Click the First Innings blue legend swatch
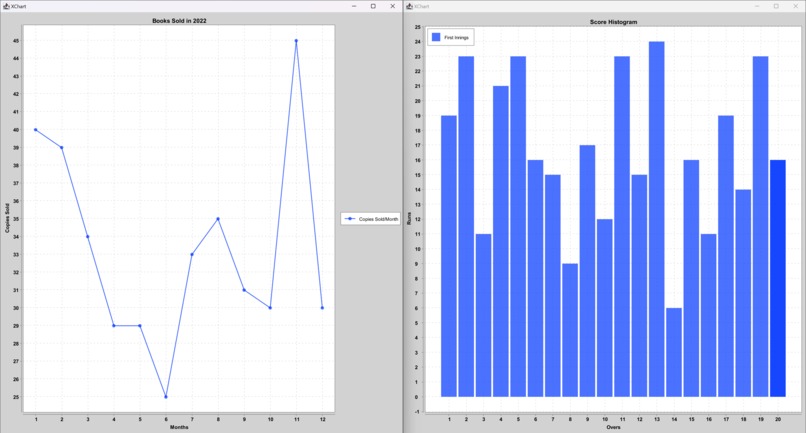 tap(436, 38)
